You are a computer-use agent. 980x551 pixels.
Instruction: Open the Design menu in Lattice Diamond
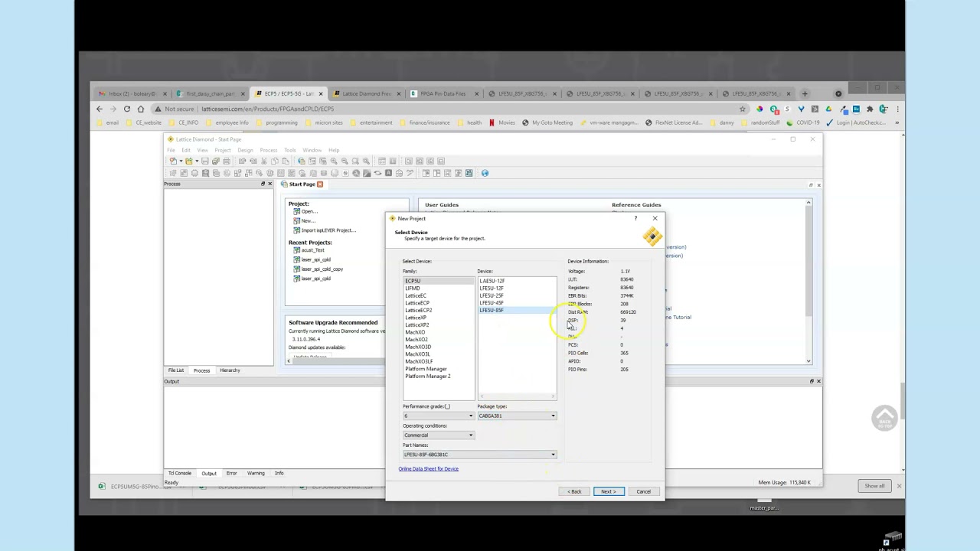(245, 150)
